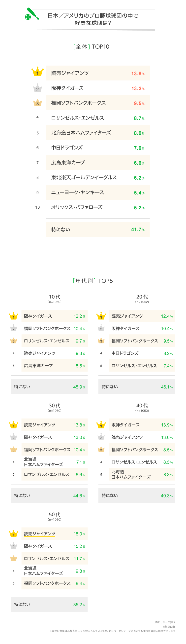Click the [年代別] TOP5 section heading
This screenshot has height=644, width=186.
coord(93,281)
